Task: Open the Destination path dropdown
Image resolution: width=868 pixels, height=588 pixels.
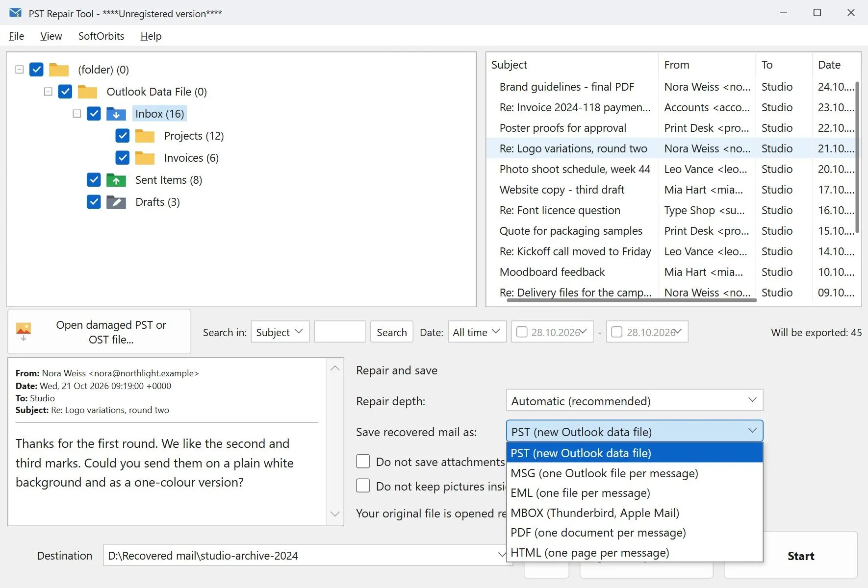Action: point(501,555)
